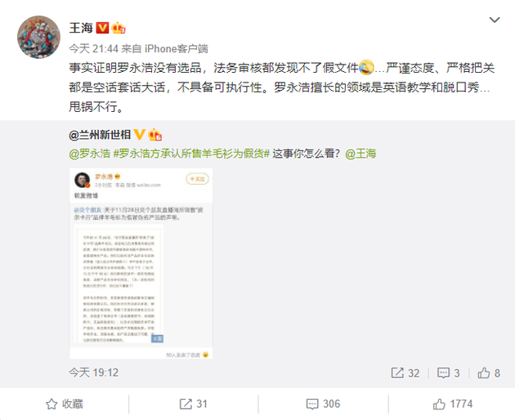
Task: Open the 兰州新世相 account name
Action: click(100, 135)
